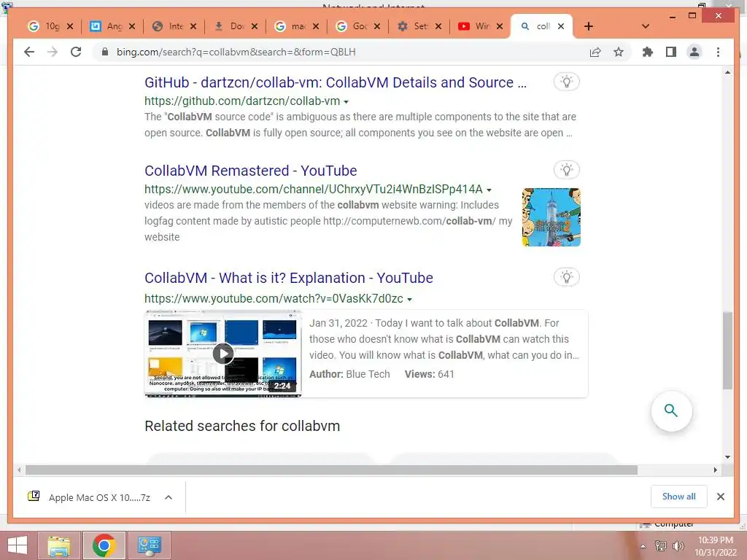
Task: Bookmark this page with the star icon
Action: coord(619,52)
